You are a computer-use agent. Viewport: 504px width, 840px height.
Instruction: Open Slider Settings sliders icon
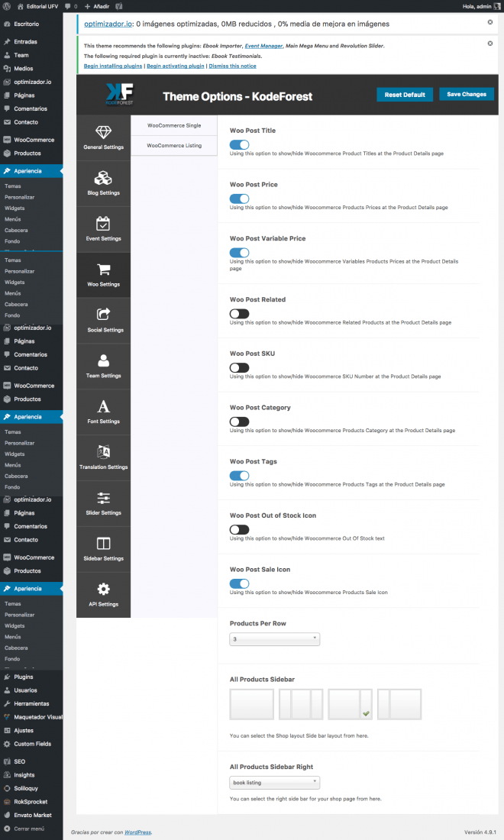[x=103, y=498]
